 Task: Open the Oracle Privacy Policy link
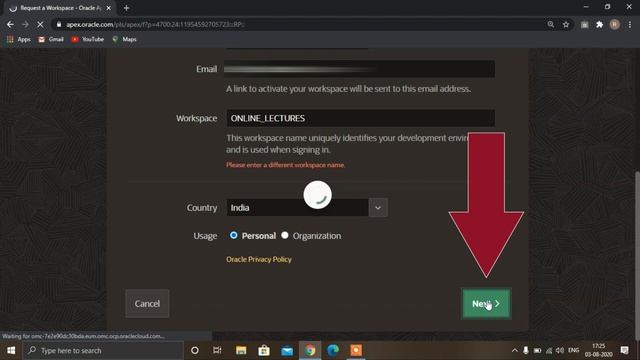[x=259, y=259]
